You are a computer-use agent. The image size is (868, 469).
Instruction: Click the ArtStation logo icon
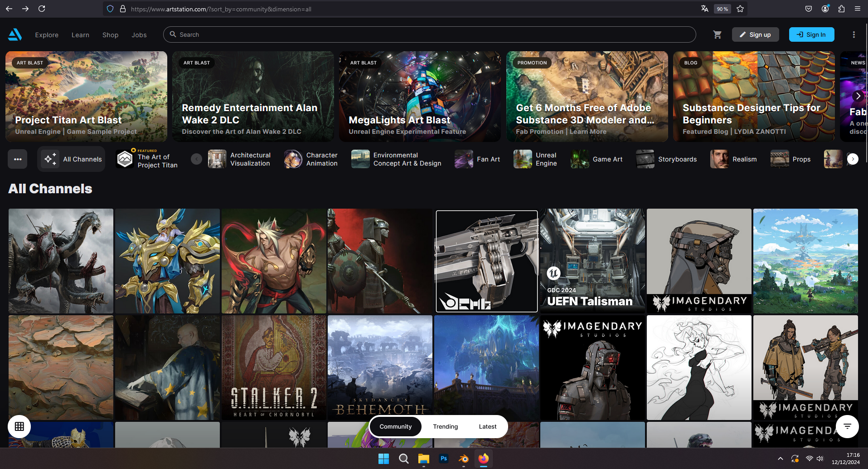point(15,34)
